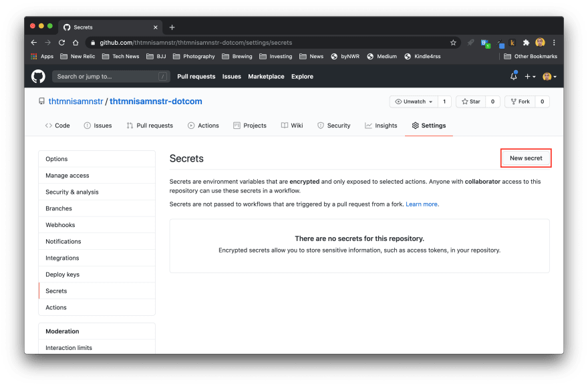Viewport: 588px width, 386px height.
Task: Click the browser back arrow
Action: pyautogui.click(x=34, y=43)
